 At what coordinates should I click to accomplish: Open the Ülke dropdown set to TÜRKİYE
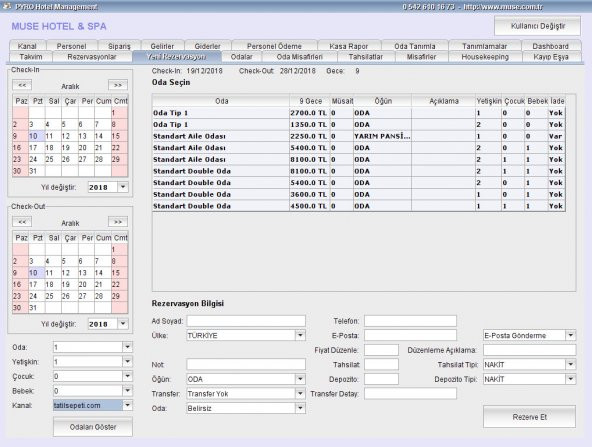tap(300, 335)
